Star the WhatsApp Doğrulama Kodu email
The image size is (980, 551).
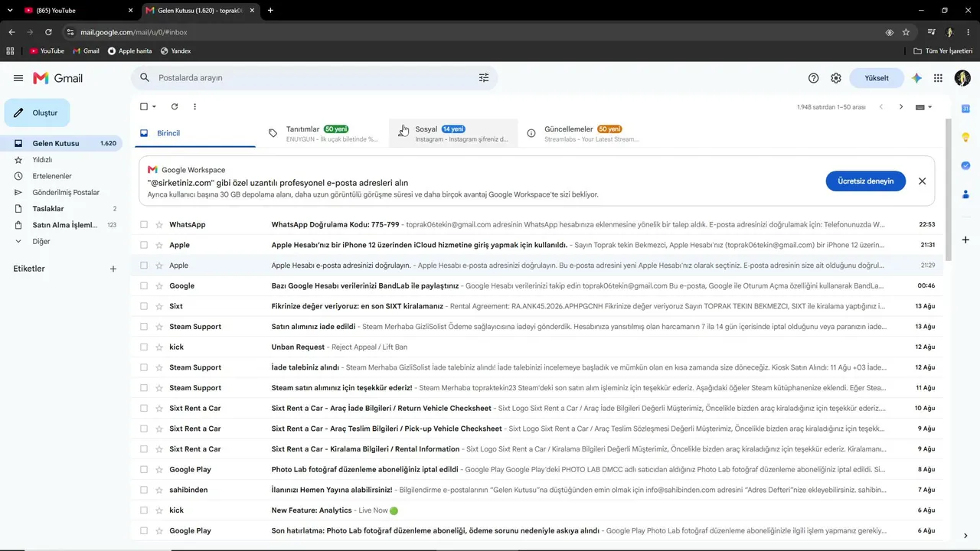(159, 225)
